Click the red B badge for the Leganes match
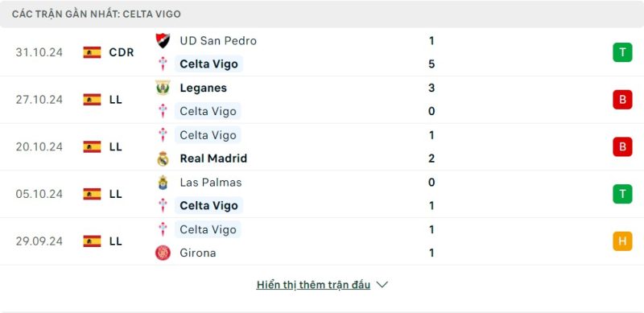The image size is (644, 313). pyautogui.click(x=622, y=100)
